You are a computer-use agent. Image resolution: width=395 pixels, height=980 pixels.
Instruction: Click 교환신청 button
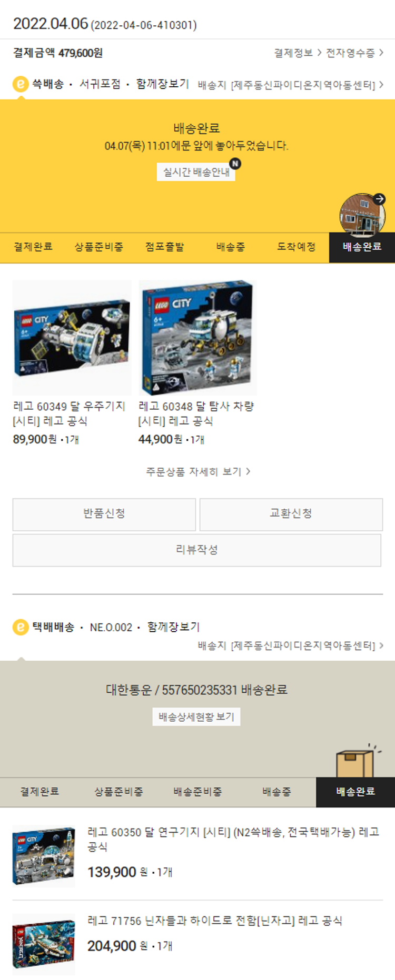[x=291, y=514]
